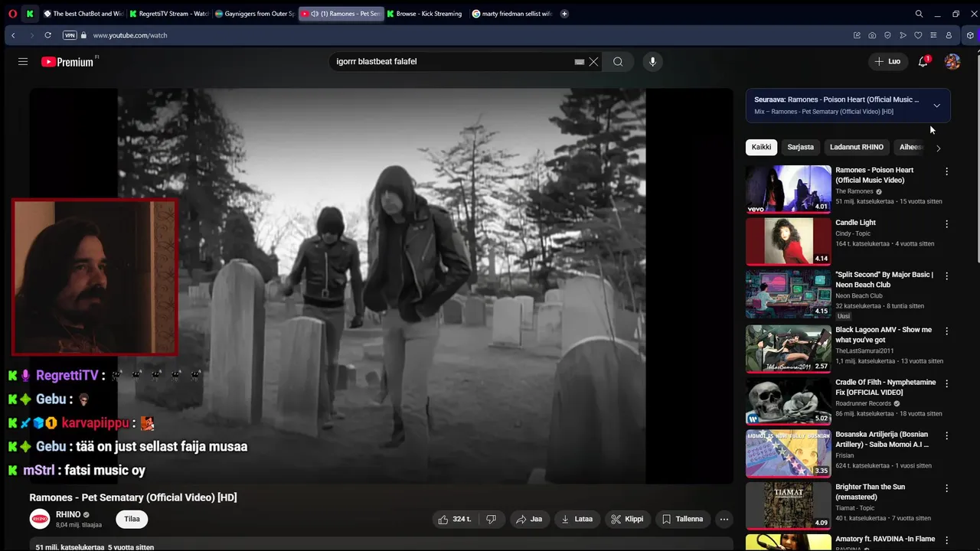Click the Ramones Pet Sematary video player
The height and width of the screenshot is (551, 980).
(x=381, y=285)
